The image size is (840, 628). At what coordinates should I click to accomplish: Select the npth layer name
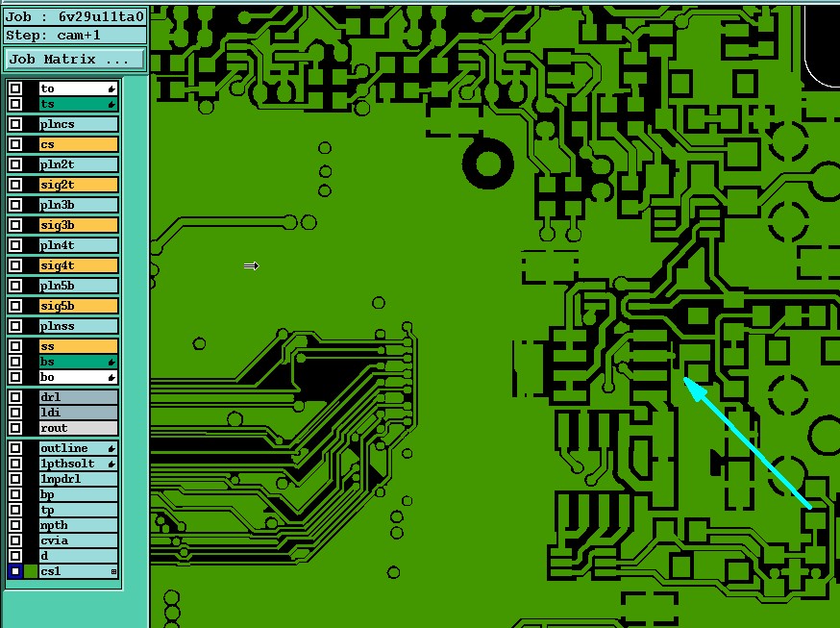pos(78,525)
